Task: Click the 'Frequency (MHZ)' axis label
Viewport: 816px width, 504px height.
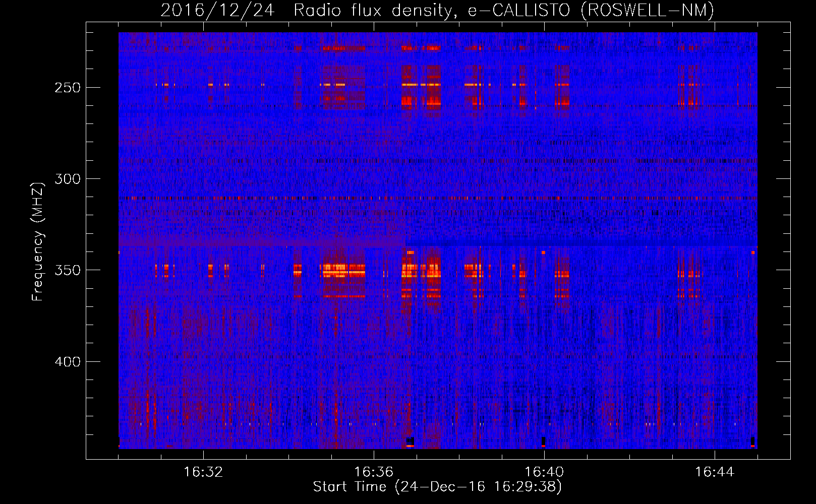Action: pos(38,242)
